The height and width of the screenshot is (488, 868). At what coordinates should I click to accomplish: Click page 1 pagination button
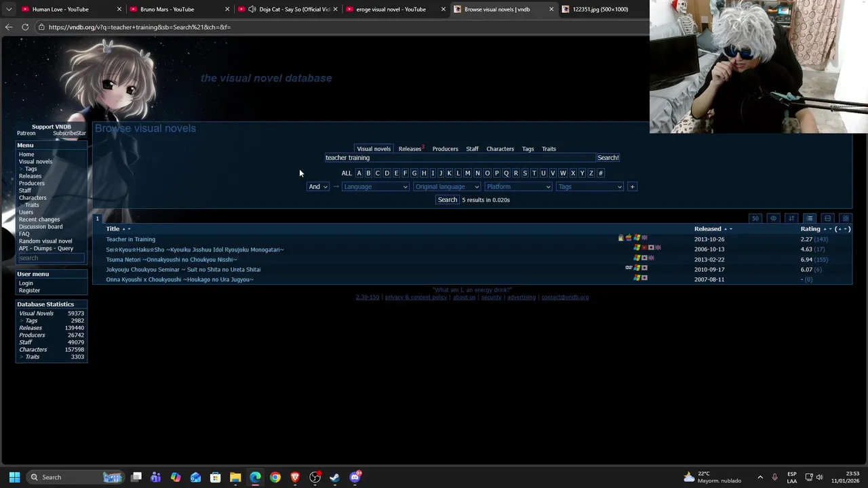pyautogui.click(x=97, y=218)
